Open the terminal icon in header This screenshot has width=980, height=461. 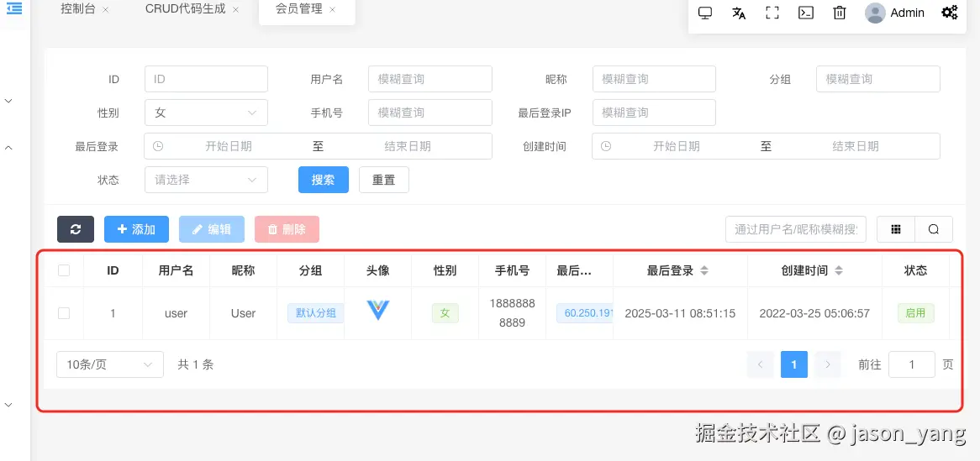[x=806, y=13]
